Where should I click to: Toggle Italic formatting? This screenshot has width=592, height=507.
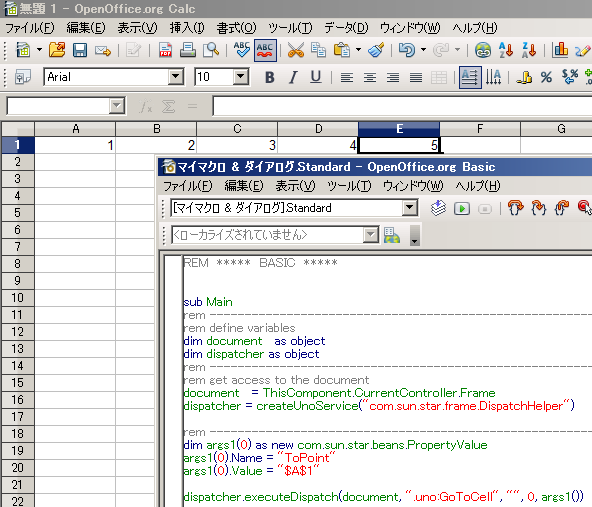293,77
